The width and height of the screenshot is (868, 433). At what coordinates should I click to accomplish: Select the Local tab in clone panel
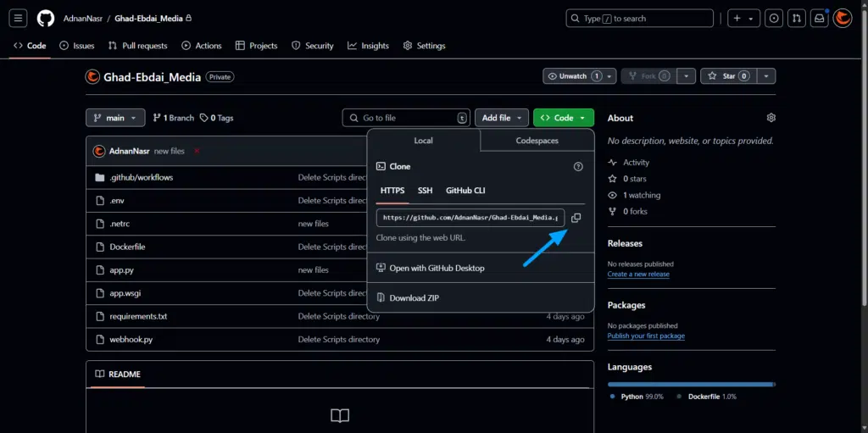424,141
